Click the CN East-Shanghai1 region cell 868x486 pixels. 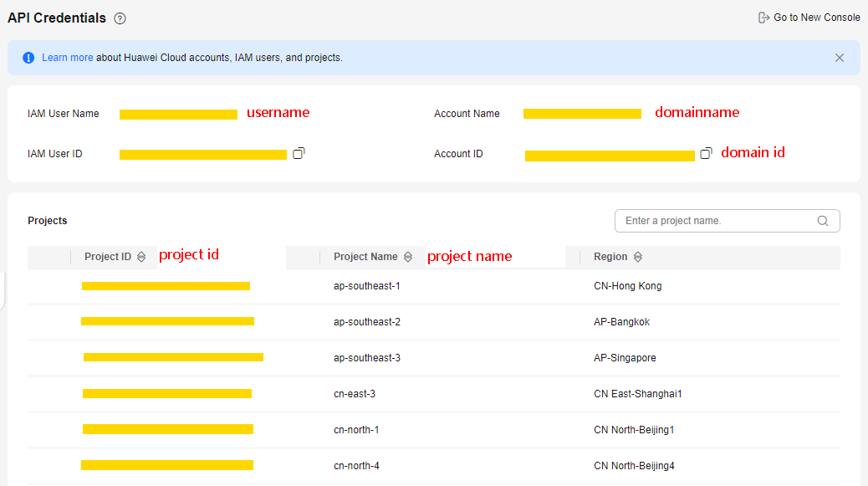(x=638, y=394)
